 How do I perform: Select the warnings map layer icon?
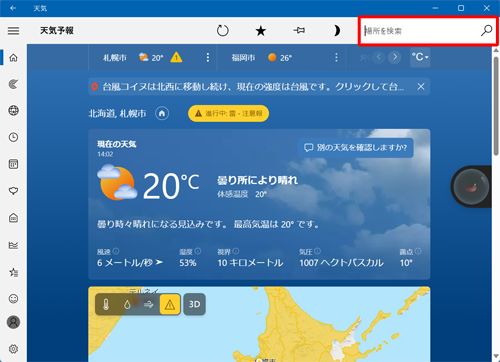pyautogui.click(x=170, y=304)
